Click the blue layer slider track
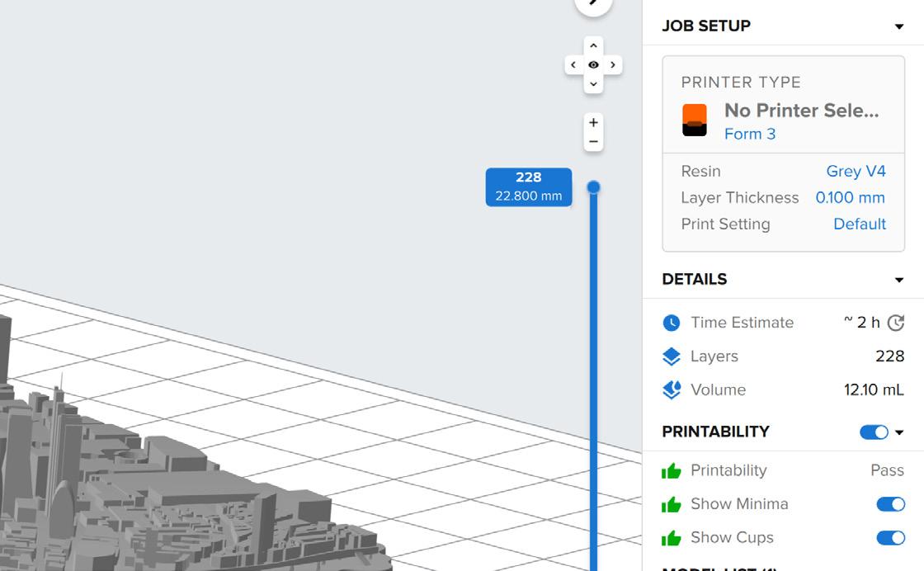 click(x=593, y=382)
